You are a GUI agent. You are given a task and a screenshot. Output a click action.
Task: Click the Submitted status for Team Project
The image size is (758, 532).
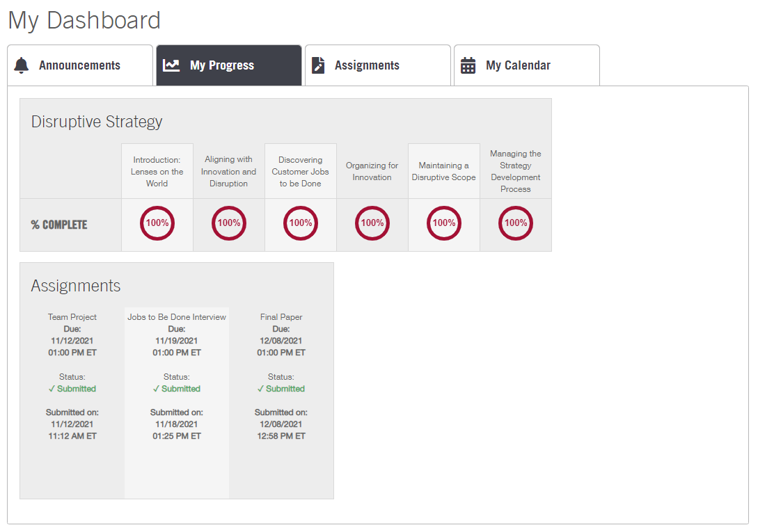click(x=72, y=388)
